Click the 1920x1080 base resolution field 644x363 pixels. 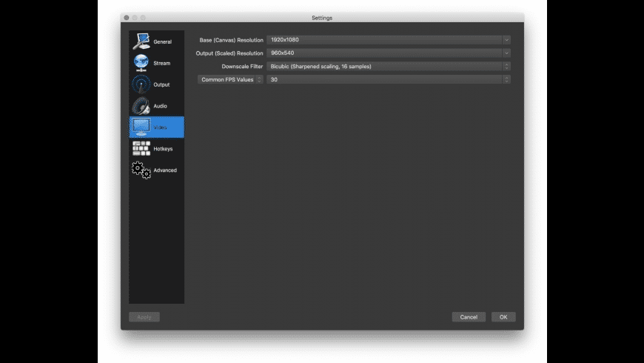pyautogui.click(x=389, y=40)
